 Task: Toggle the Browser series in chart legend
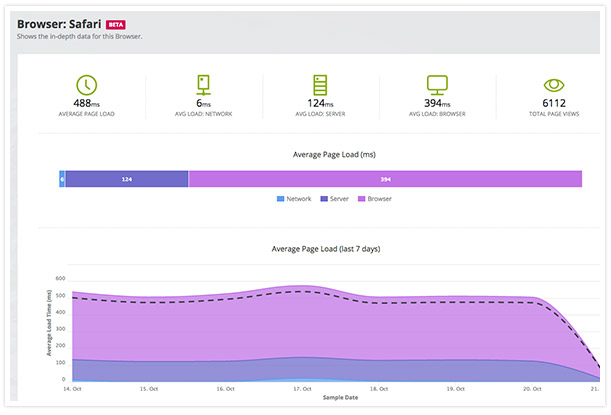[x=374, y=199]
